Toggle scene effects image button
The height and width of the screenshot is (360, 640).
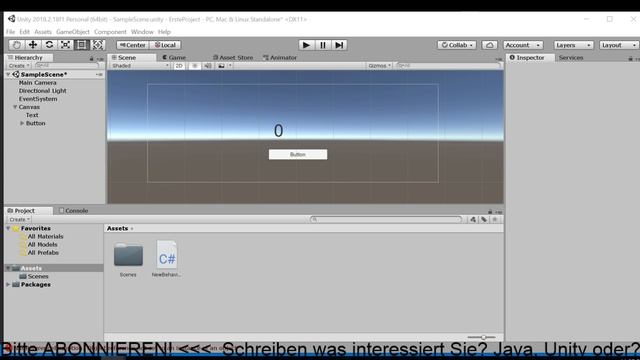click(x=221, y=66)
